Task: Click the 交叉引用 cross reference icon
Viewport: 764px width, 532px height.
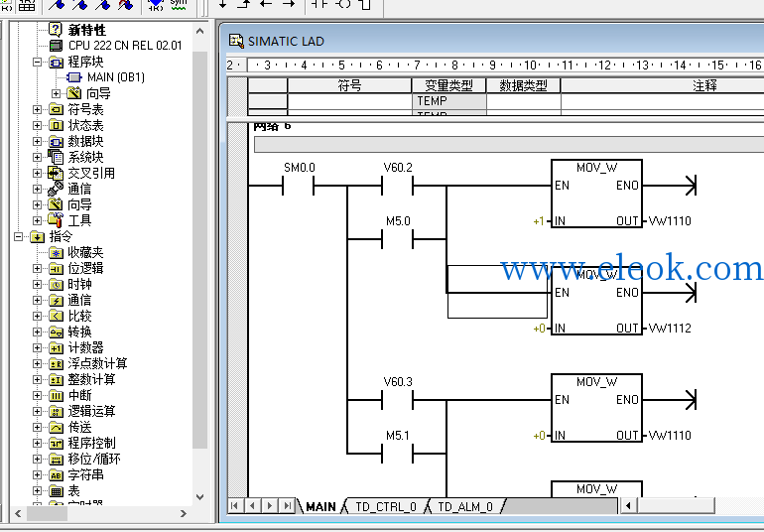Action: (56, 173)
